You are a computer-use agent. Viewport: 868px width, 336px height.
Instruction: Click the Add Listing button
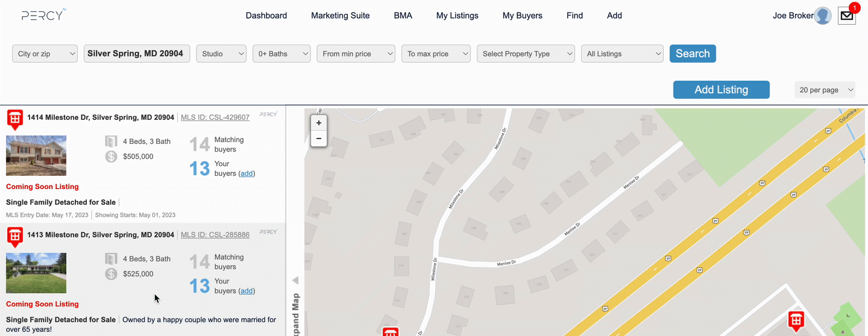721,90
